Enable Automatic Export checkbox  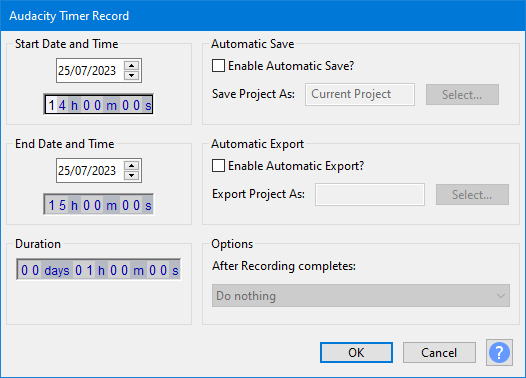(x=218, y=166)
